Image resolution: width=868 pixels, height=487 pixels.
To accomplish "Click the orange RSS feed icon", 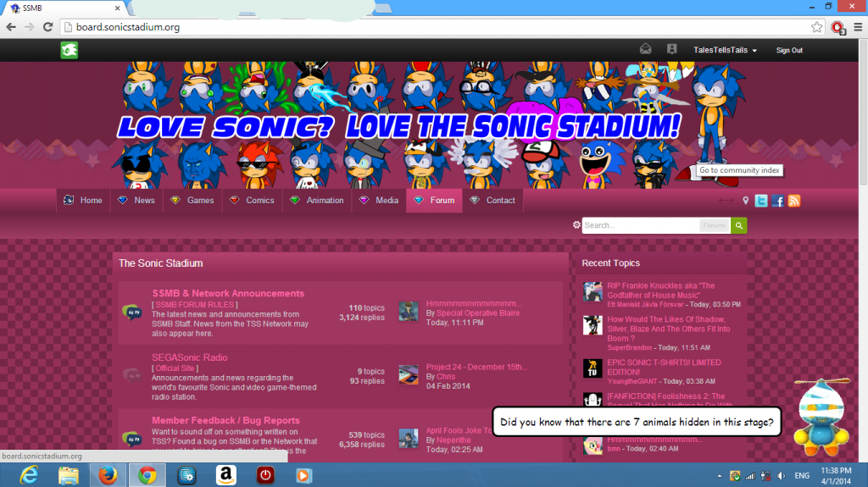I will pyautogui.click(x=793, y=201).
